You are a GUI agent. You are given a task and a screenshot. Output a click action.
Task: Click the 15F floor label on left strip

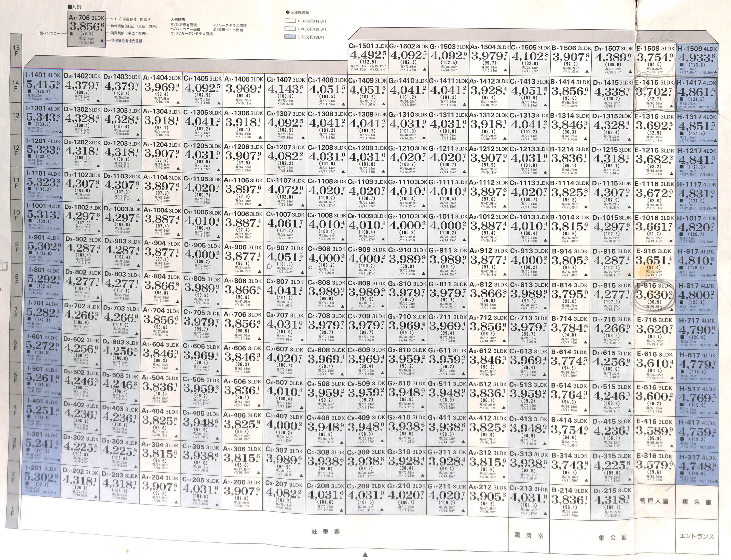[x=16, y=50]
